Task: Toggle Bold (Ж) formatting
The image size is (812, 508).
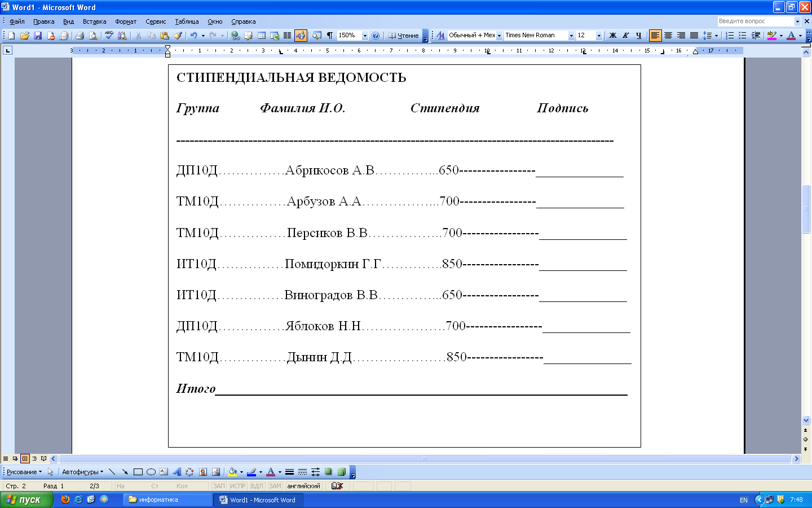Action: coord(613,36)
